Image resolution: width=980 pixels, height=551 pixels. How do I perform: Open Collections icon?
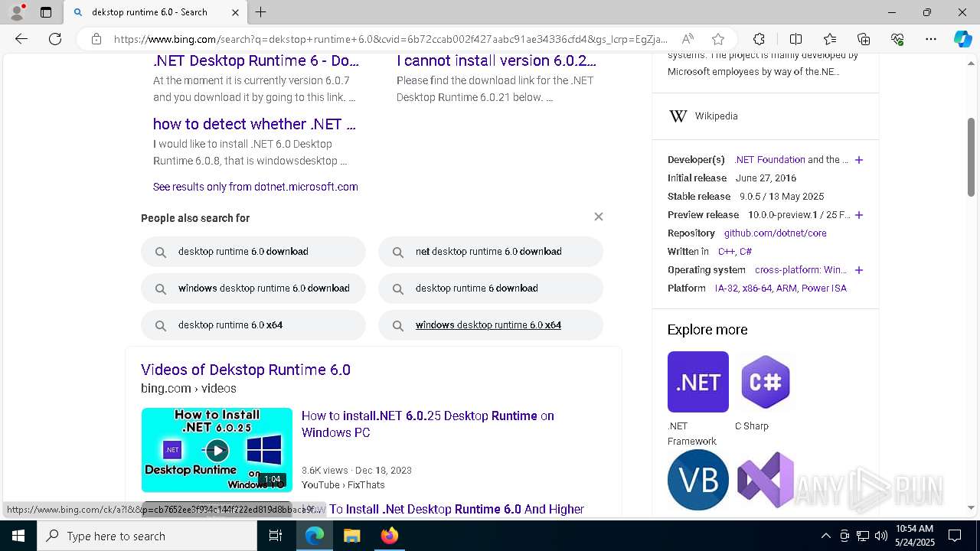[864, 39]
